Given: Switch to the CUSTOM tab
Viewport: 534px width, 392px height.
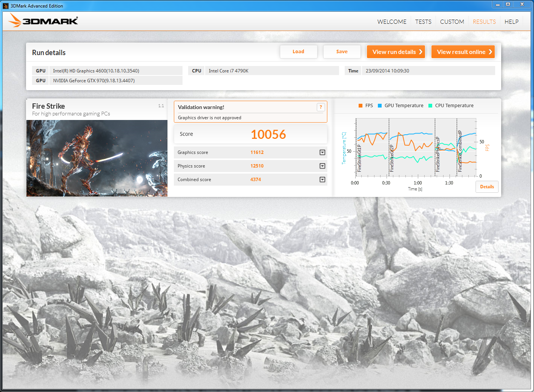Looking at the screenshot, I should [x=452, y=22].
